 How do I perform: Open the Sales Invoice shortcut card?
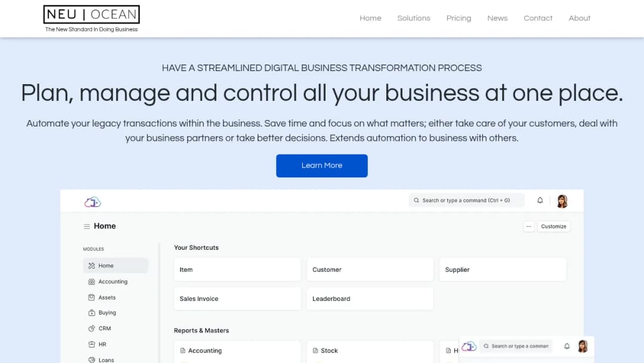(237, 299)
